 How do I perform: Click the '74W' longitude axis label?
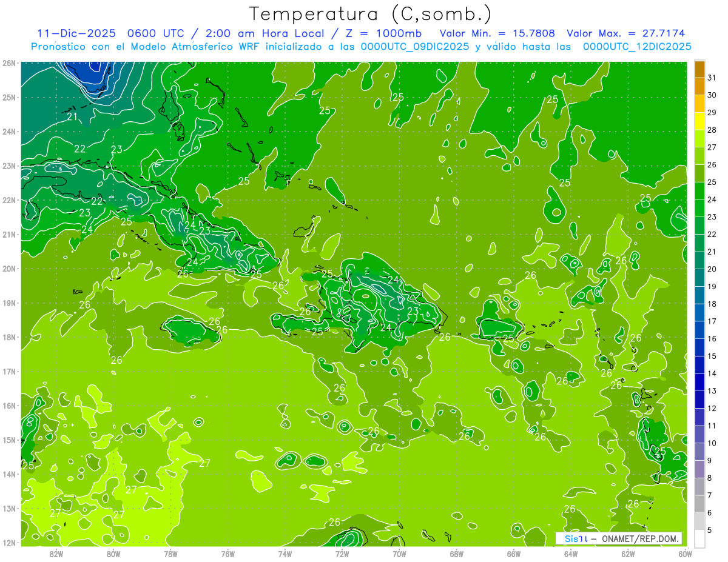pyautogui.click(x=285, y=554)
